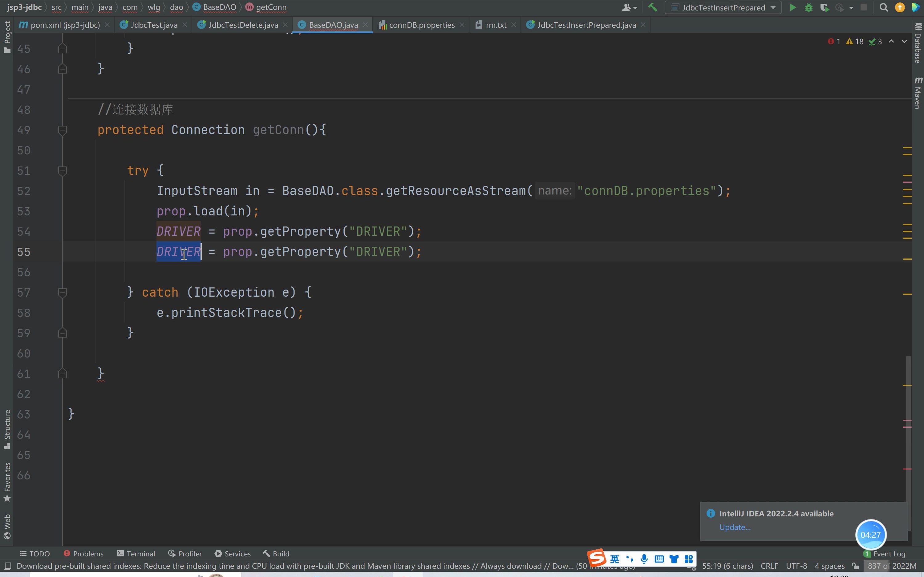Toggle Sogou voice input microphone

click(644, 559)
